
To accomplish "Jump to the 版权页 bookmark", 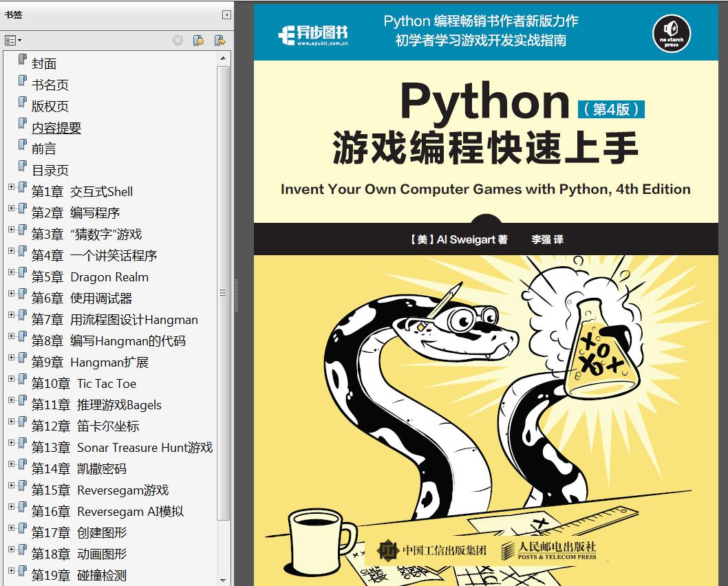I will pyautogui.click(x=50, y=106).
